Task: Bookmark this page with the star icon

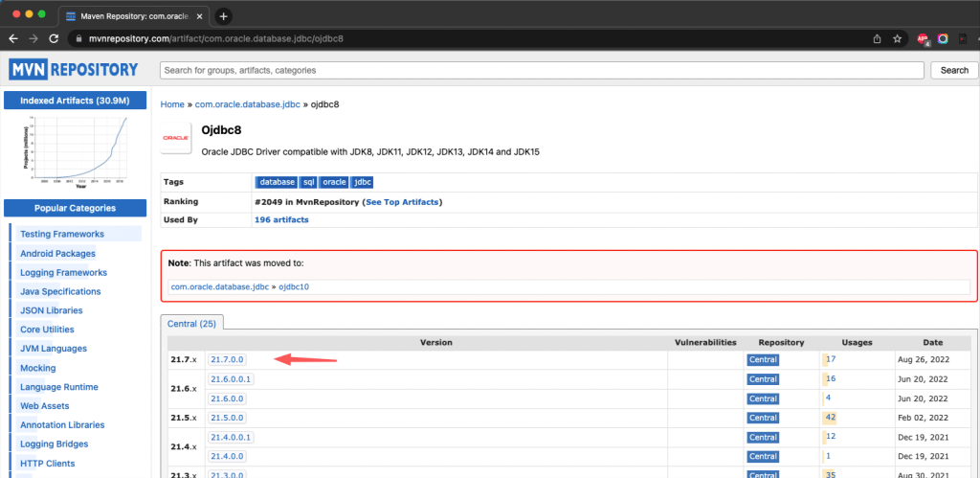Action: 897,38
